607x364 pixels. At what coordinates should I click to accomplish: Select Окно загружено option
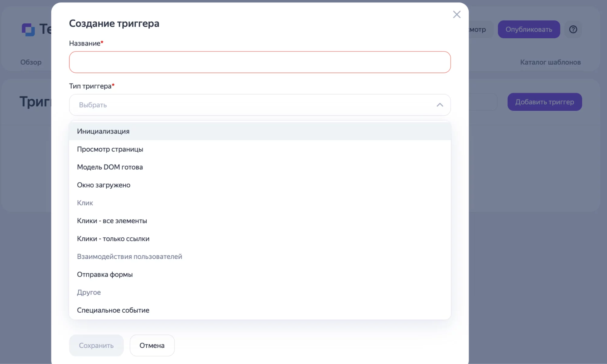[104, 185]
